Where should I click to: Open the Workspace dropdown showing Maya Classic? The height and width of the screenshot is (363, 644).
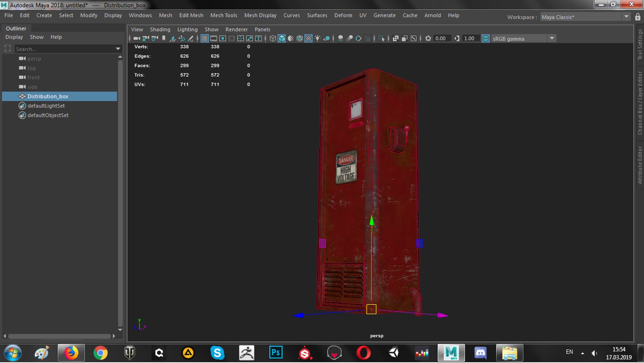585,17
